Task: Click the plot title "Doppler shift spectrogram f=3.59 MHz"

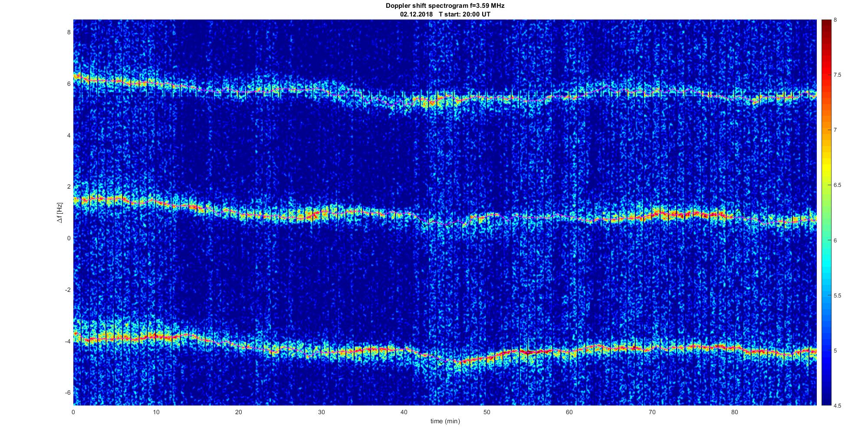Action: click(445, 6)
